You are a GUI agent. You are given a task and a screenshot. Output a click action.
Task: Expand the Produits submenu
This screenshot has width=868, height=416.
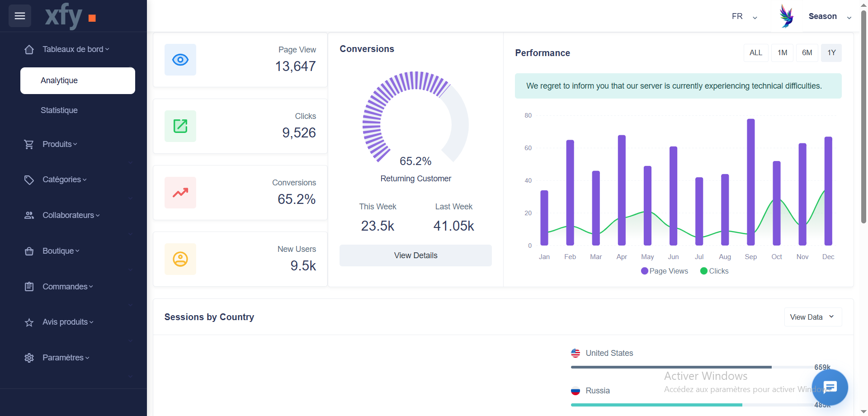(x=60, y=144)
